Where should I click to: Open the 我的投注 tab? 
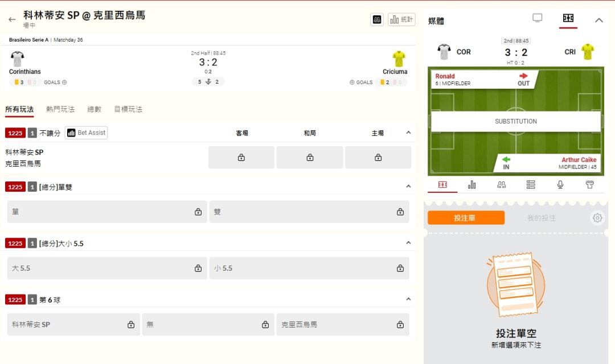[x=541, y=218]
